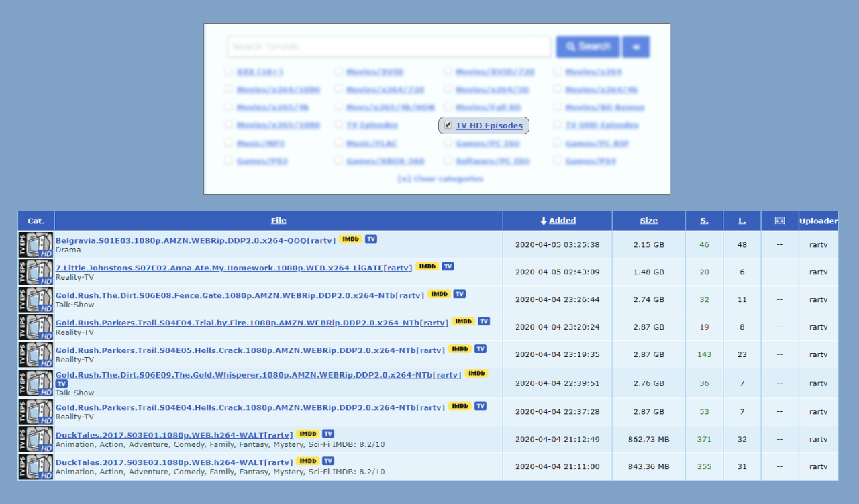The height and width of the screenshot is (504, 859).
Task: Open the IMDb badge for Gold.Rush.Parkers.Trail.S04E04.Trial.by.Fire
Action: pos(463,321)
